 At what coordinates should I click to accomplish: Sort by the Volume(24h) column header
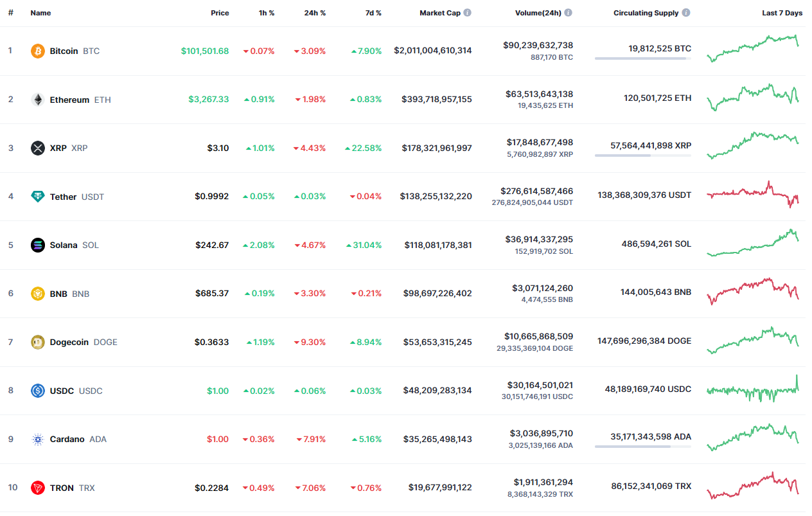coord(538,13)
